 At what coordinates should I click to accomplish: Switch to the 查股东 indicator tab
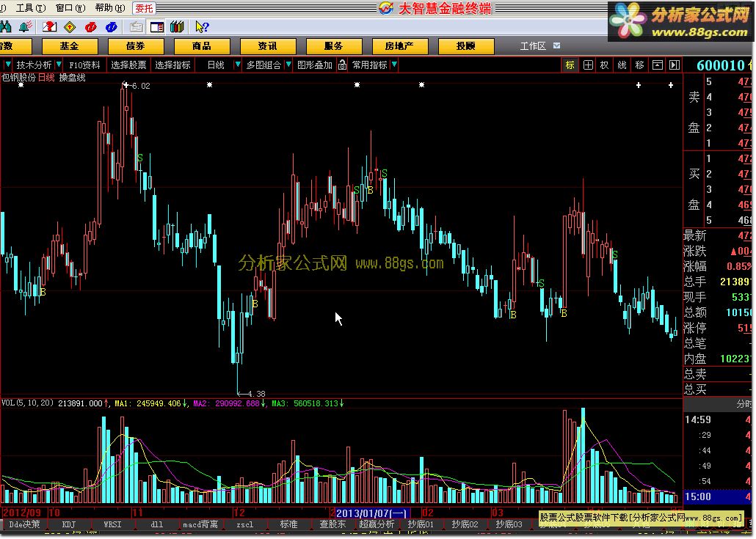point(332,524)
